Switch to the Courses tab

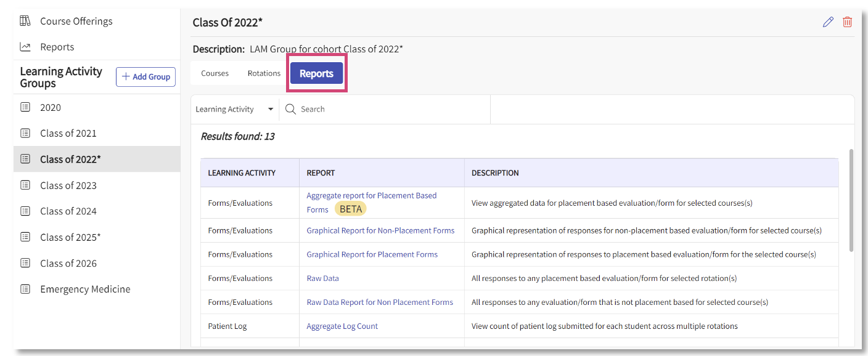pyautogui.click(x=215, y=73)
